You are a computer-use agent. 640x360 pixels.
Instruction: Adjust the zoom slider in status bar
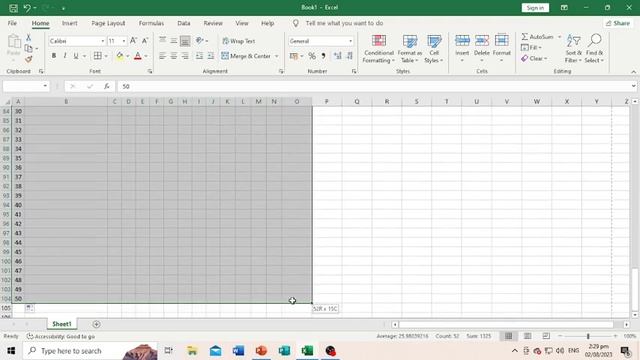pyautogui.click(x=588, y=336)
